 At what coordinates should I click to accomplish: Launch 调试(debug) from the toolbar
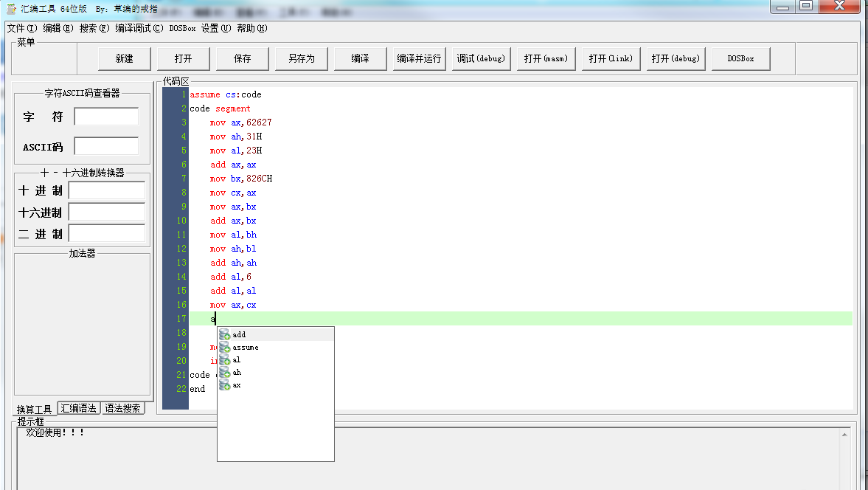point(481,59)
